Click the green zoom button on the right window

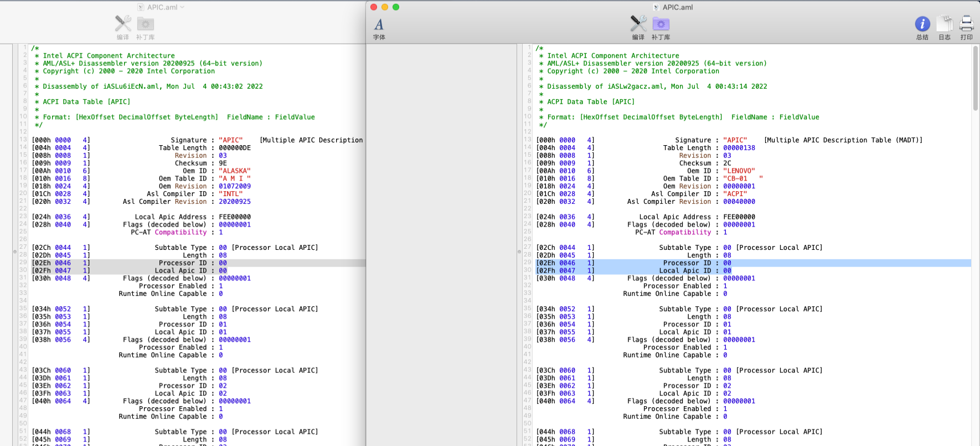396,7
